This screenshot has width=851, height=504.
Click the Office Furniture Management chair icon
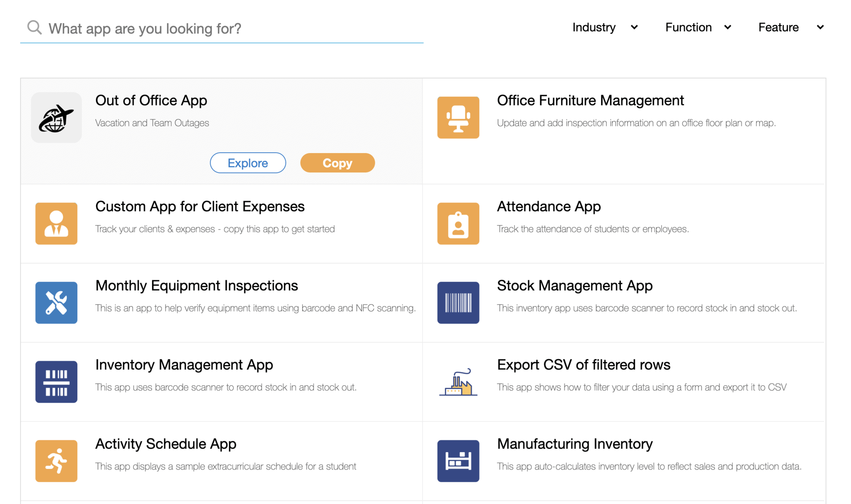(458, 117)
